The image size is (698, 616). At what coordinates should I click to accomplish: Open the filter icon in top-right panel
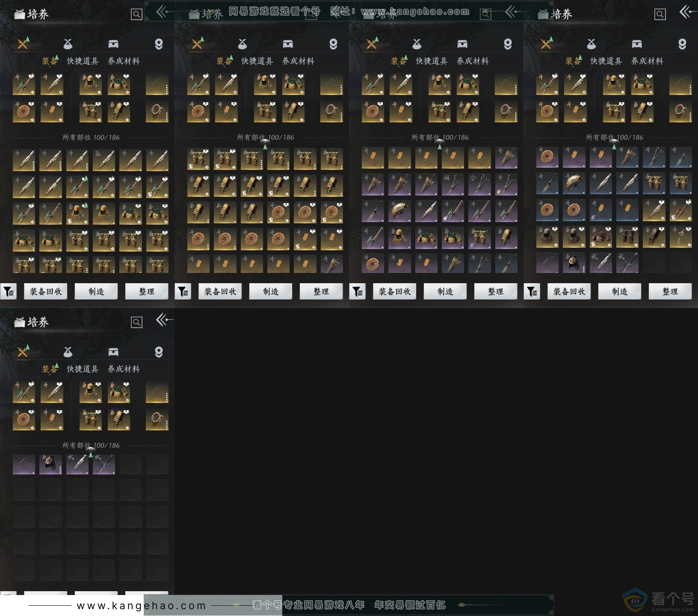[x=532, y=292]
